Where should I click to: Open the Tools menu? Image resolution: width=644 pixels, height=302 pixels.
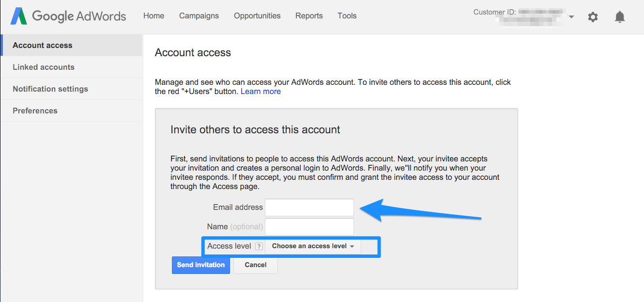tap(347, 16)
